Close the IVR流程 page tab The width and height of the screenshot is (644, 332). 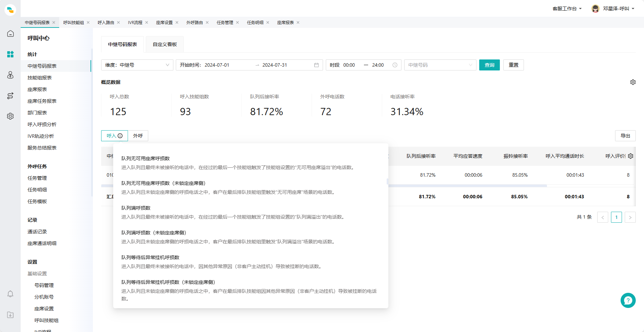point(147,22)
